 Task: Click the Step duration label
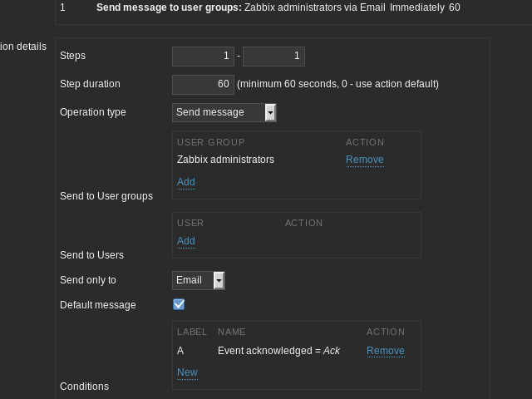(90, 84)
